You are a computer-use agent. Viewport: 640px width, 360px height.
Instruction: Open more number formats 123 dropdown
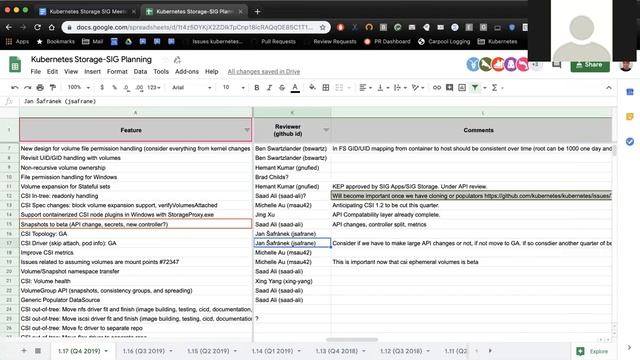[153, 87]
